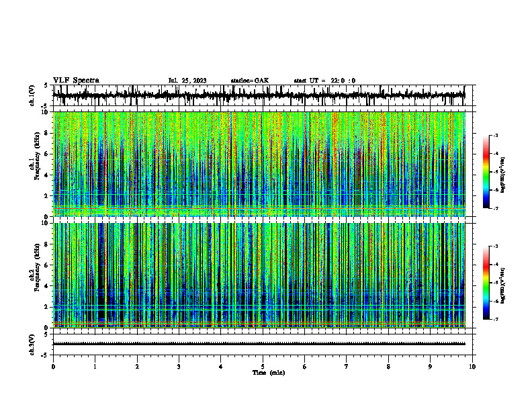Click the ch.3 voltage trace strip
The width and height of the screenshot is (532, 411).
(x=259, y=344)
